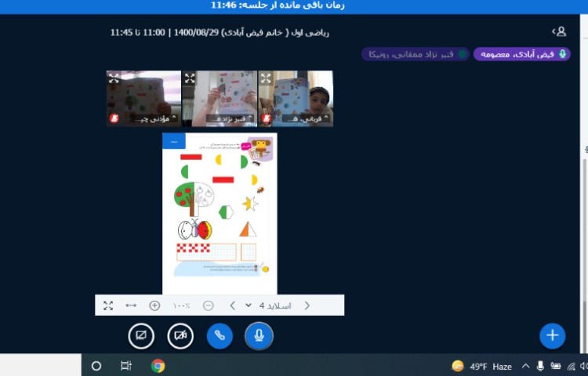Make presentation fullscreen from slide toolbar
This screenshot has height=376, width=588.
pyautogui.click(x=108, y=305)
